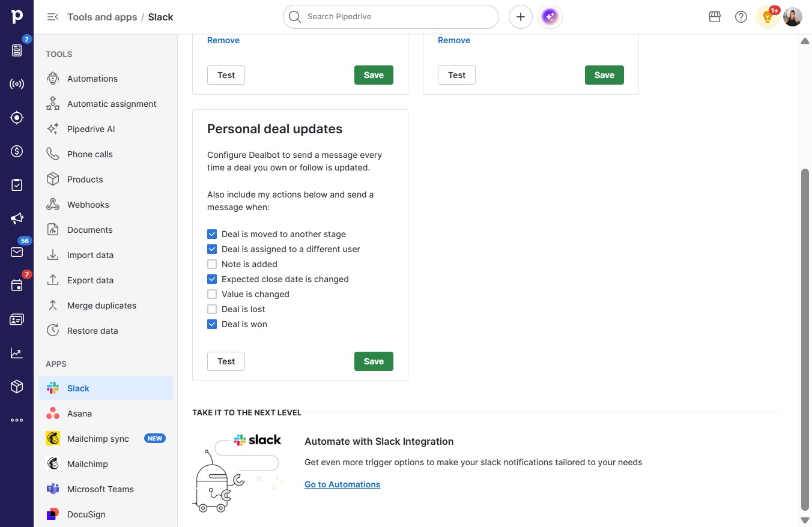Uncheck Deal is moved to another stage
The width and height of the screenshot is (812, 527).
pos(212,234)
